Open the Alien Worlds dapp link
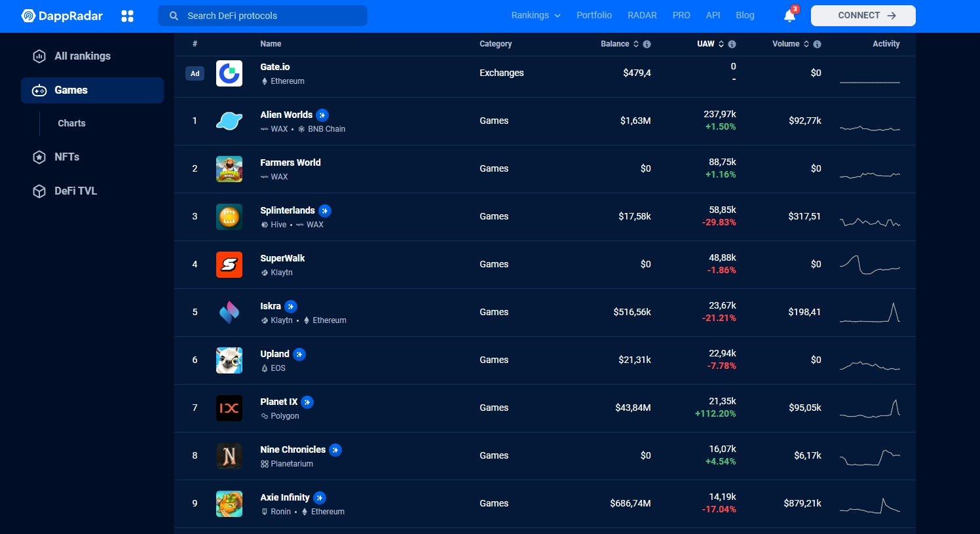980x534 pixels. 286,115
